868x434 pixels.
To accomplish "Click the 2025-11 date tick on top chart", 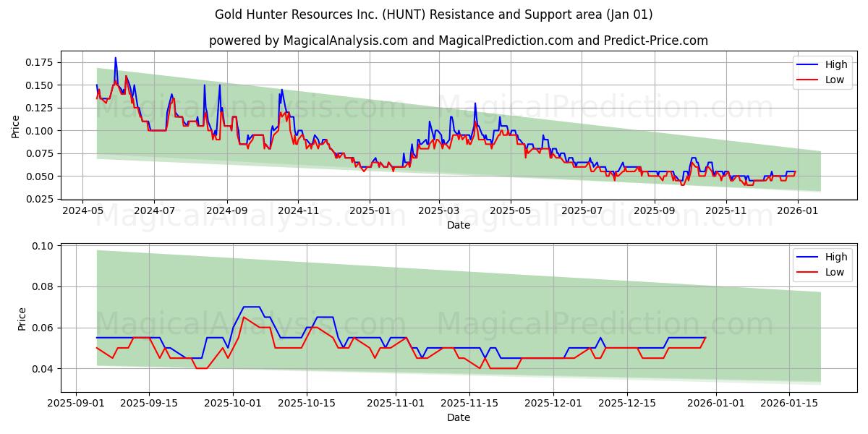I will [x=726, y=210].
